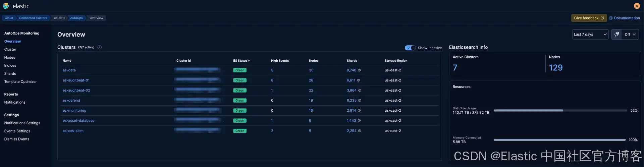Sort by the High Events column header
Image resolution: width=644 pixels, height=167 pixels.
[x=280, y=61]
